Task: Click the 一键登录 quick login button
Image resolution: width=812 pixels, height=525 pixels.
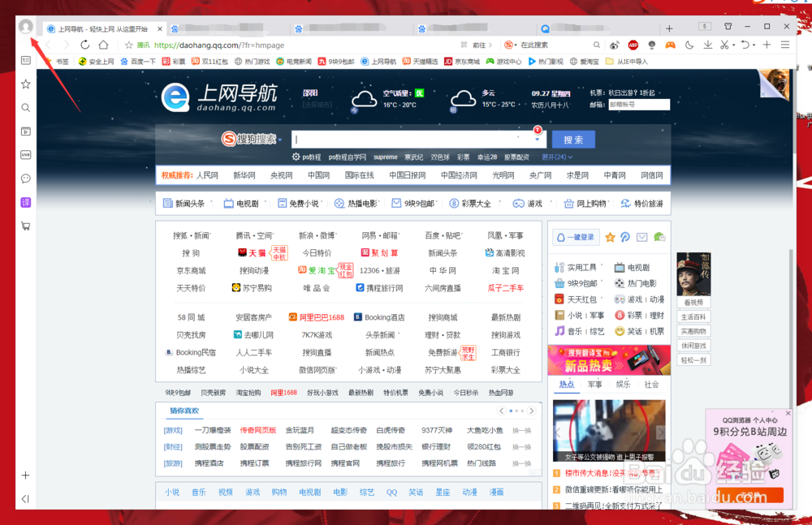Action: 576,237
